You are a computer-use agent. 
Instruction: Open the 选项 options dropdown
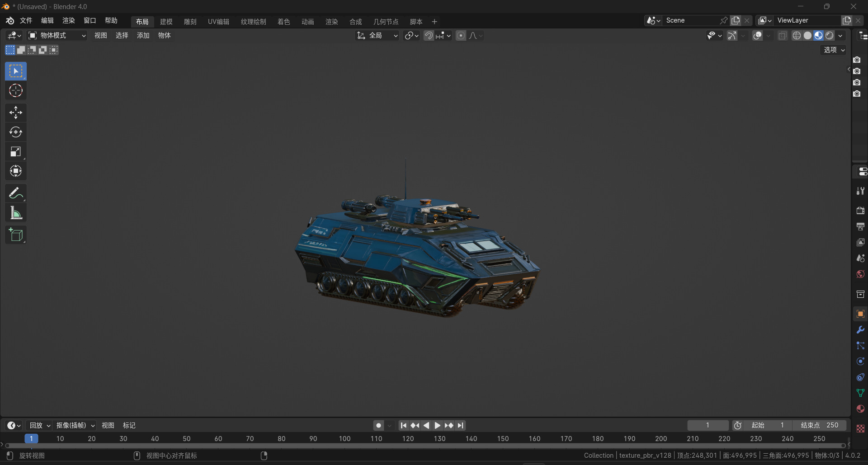point(834,50)
